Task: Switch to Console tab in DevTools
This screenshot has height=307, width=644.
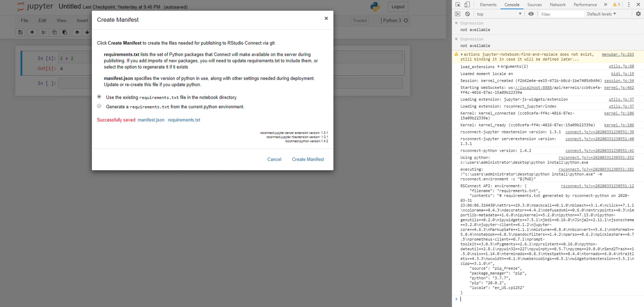Action: click(512, 5)
